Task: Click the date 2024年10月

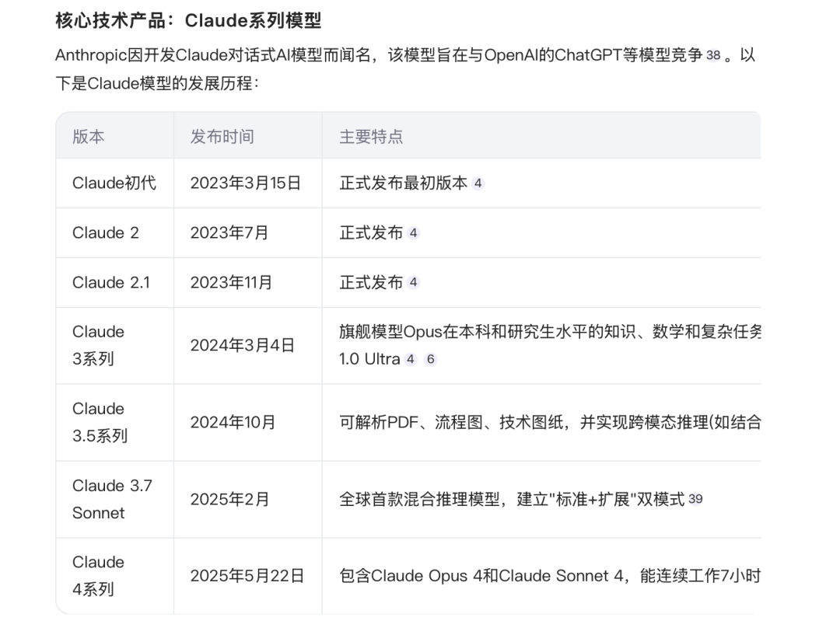Action: (233, 422)
